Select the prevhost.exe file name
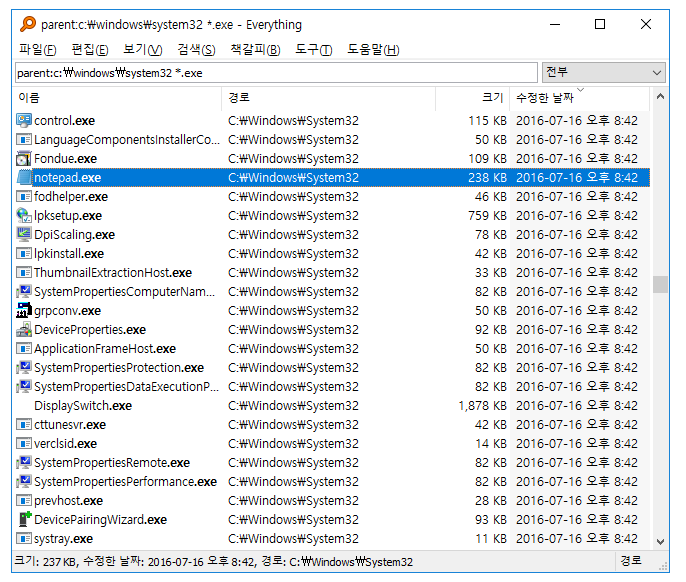Viewport: 686px width, 582px height. 68,501
